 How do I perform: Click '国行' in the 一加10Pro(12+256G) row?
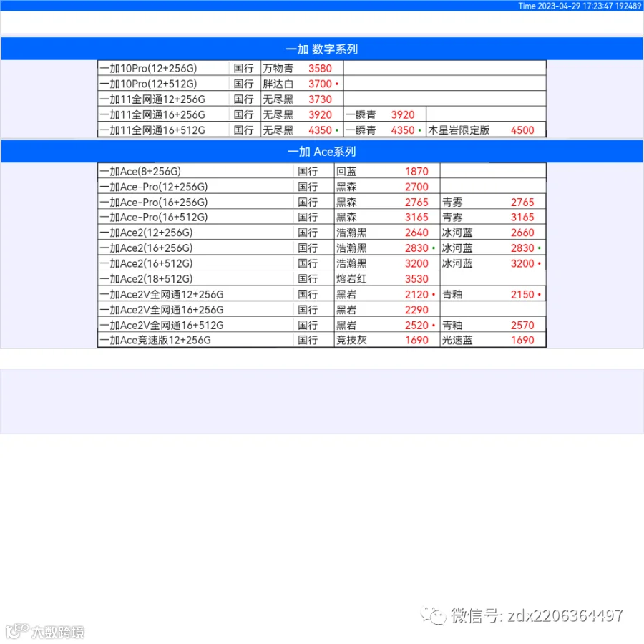pos(243,68)
